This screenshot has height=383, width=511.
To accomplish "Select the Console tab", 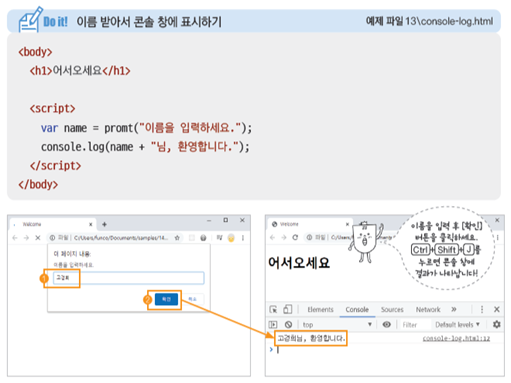I will click(357, 310).
